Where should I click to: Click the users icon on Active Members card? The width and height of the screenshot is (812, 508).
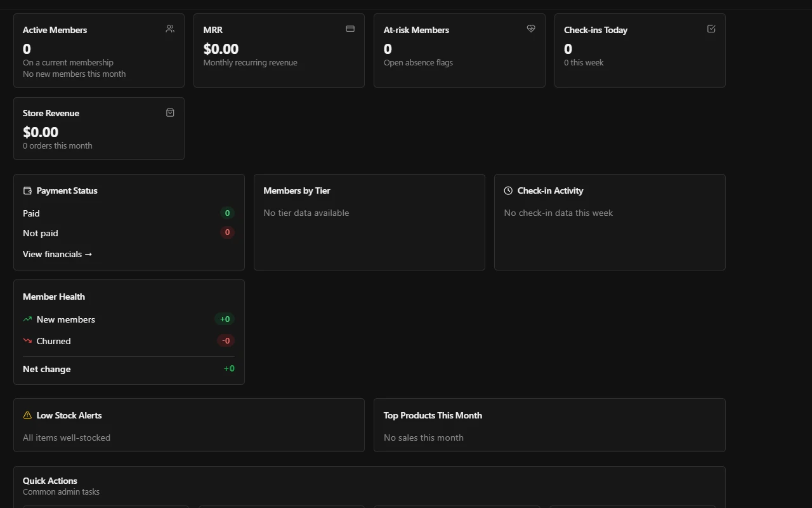(170, 29)
